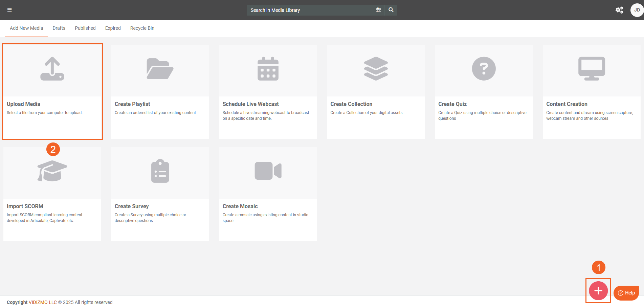Click the Import SCORM graduation cap icon
Screen dimensions: 644x308
tap(52, 171)
